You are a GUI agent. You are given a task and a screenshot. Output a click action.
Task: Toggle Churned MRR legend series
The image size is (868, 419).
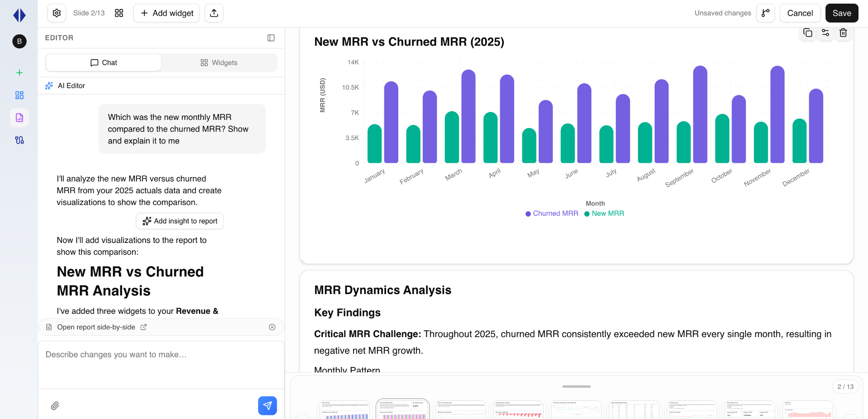(552, 214)
